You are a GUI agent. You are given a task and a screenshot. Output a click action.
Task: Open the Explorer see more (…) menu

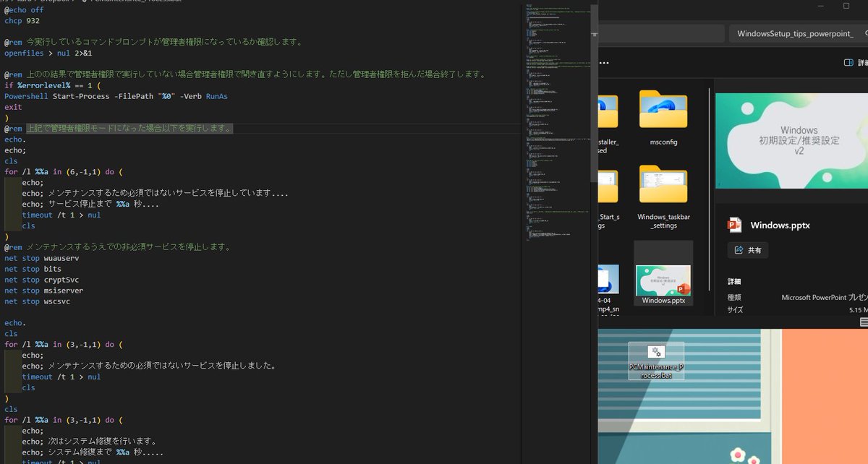point(604,63)
